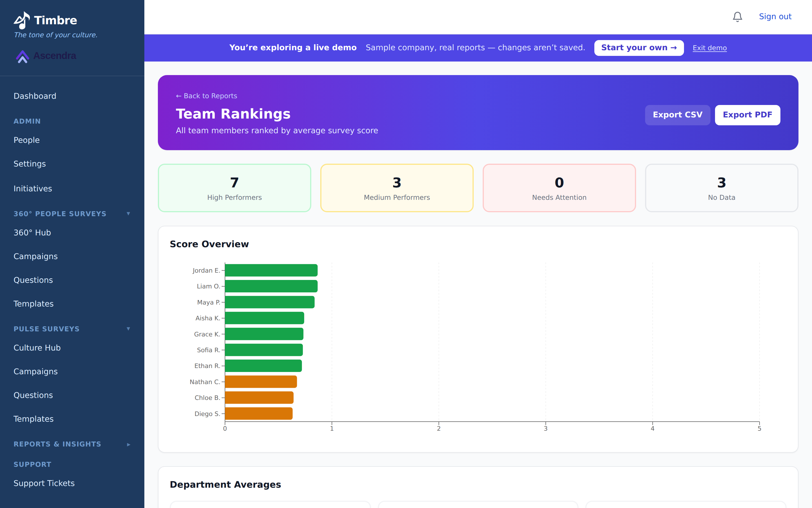Click the Reports & Insights section header
This screenshot has width=812, height=508.
57,444
